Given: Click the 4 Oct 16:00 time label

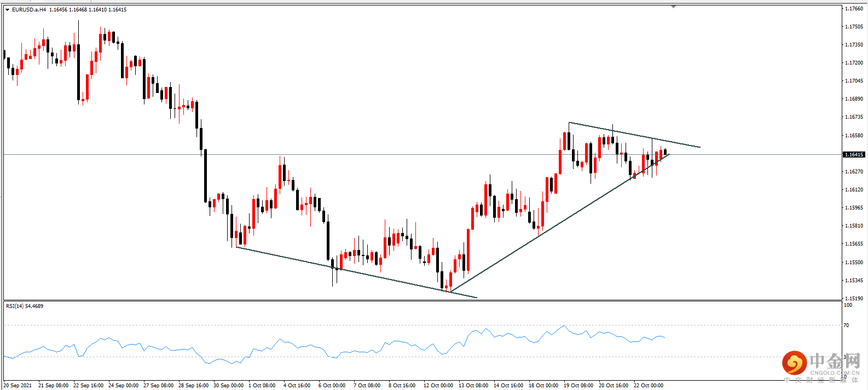Looking at the screenshot, I should (297, 385).
